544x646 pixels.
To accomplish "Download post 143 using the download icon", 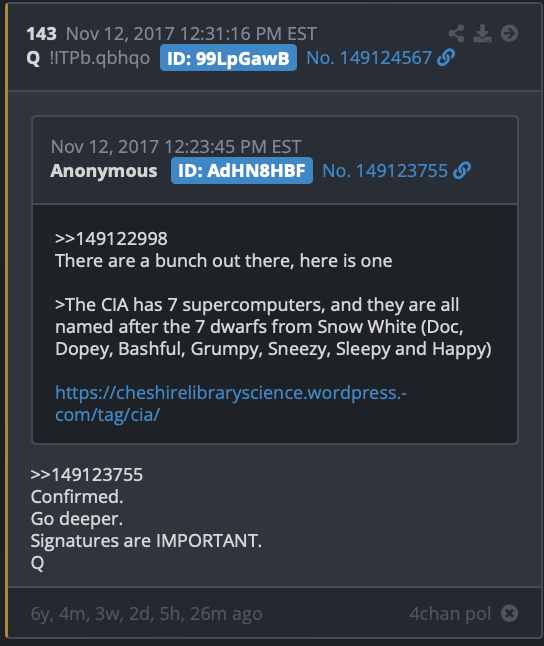I will 482,34.
